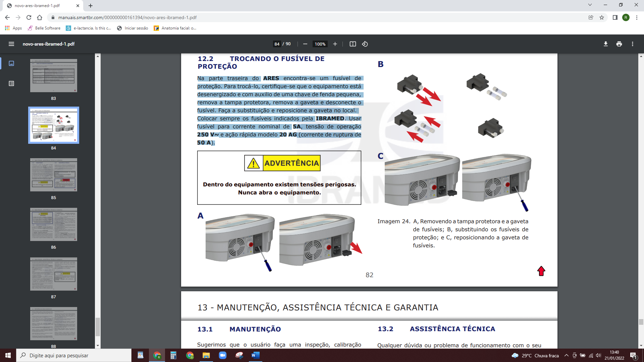View site information lock icon
This screenshot has width=644, height=362.
click(53, 17)
